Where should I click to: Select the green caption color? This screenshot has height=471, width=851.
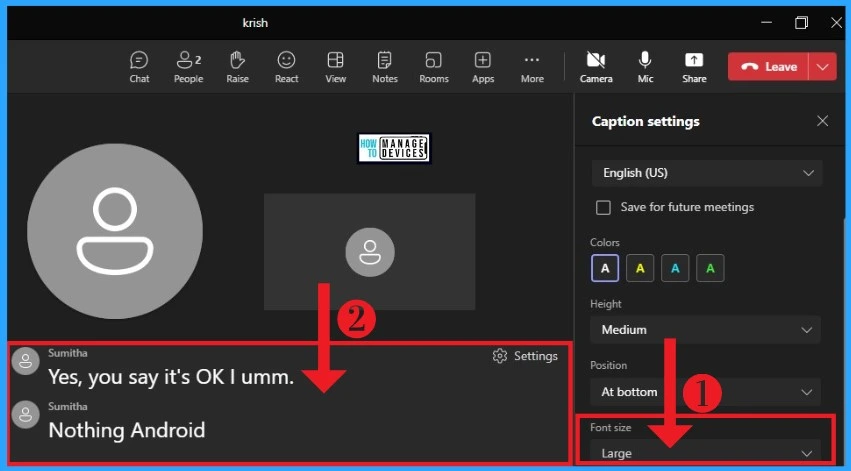point(710,268)
